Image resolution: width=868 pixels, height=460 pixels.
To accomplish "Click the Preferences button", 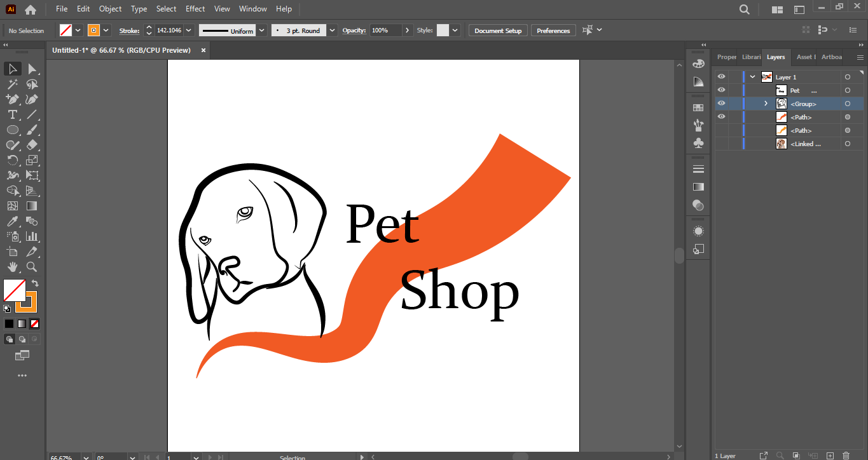I will pyautogui.click(x=553, y=30).
